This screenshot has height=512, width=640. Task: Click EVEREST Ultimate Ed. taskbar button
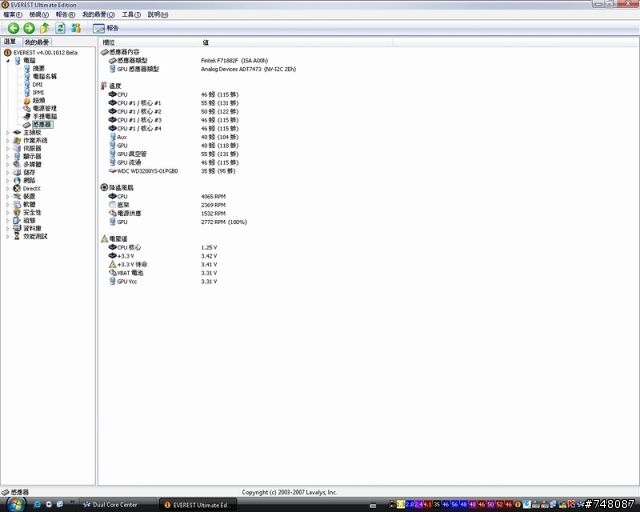(198, 505)
